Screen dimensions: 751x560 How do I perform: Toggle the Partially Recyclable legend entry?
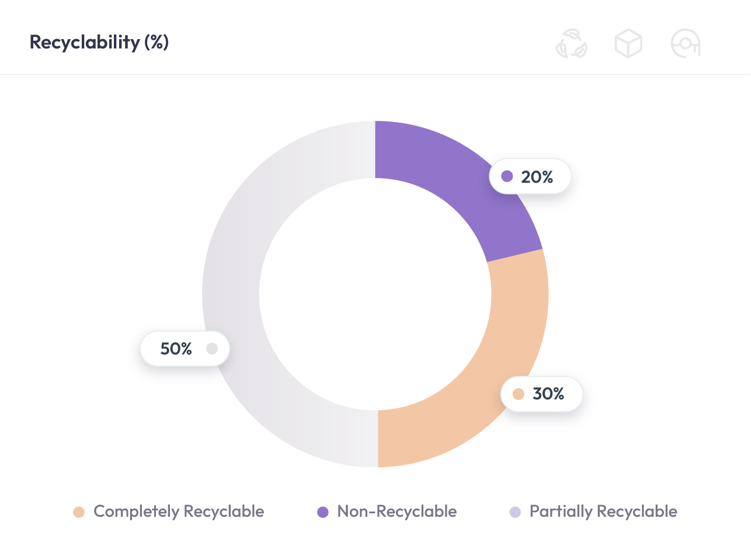pyautogui.click(x=602, y=511)
